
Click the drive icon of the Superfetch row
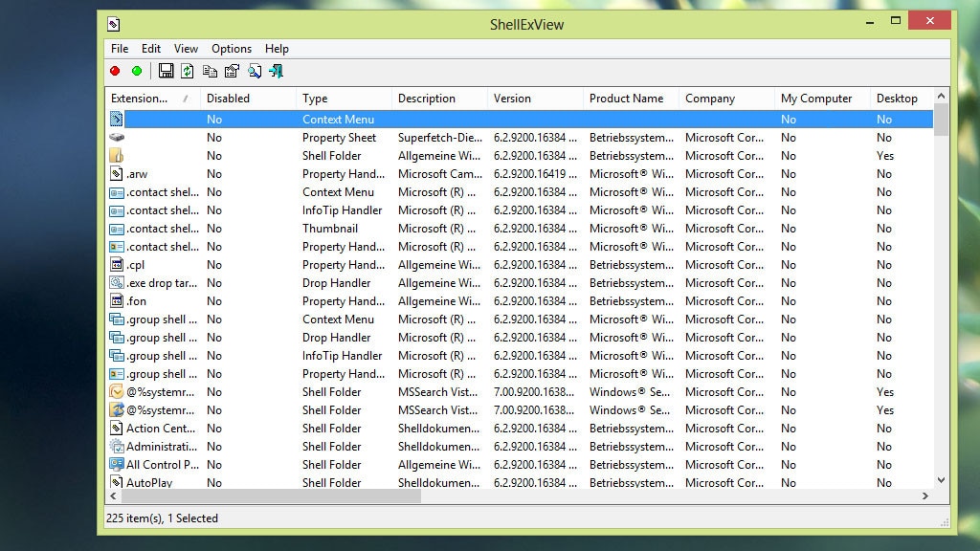[117, 138]
